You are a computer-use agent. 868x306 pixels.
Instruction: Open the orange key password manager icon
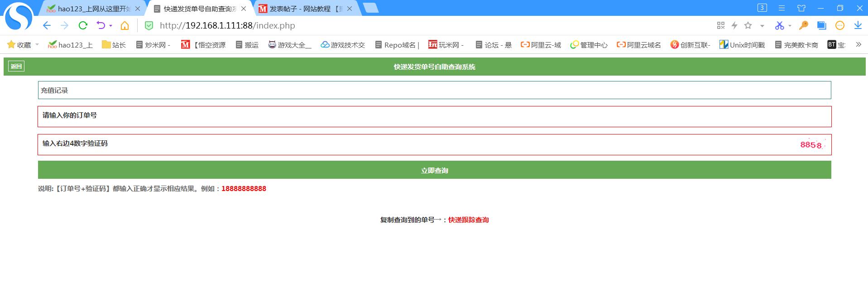click(804, 25)
